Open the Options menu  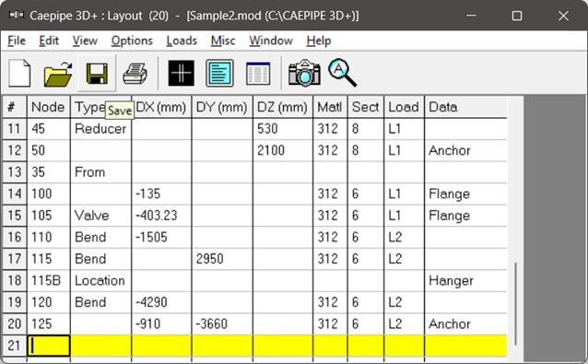(x=132, y=41)
